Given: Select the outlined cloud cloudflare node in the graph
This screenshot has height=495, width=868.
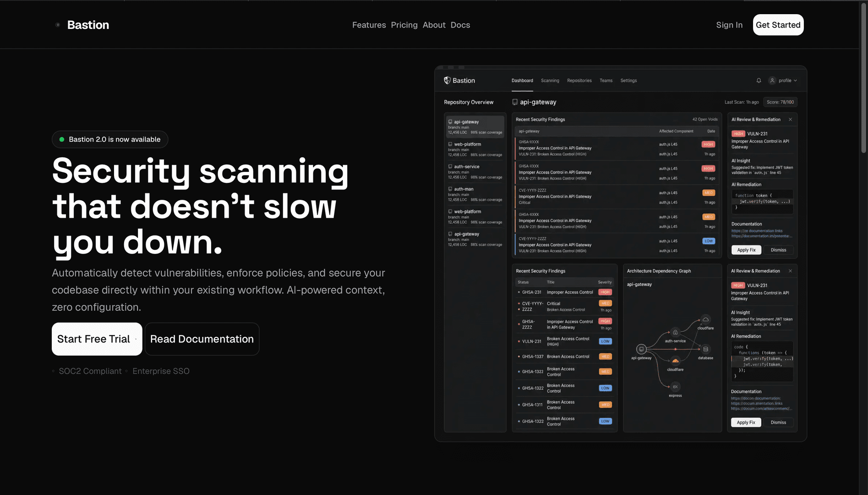Looking at the screenshot, I should point(706,319).
